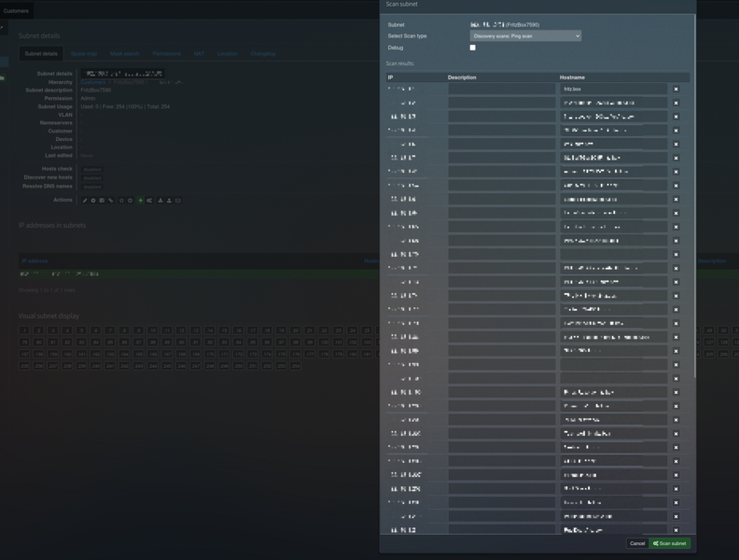
Task: Remove the fritz.box scan result row
Action: pos(676,89)
